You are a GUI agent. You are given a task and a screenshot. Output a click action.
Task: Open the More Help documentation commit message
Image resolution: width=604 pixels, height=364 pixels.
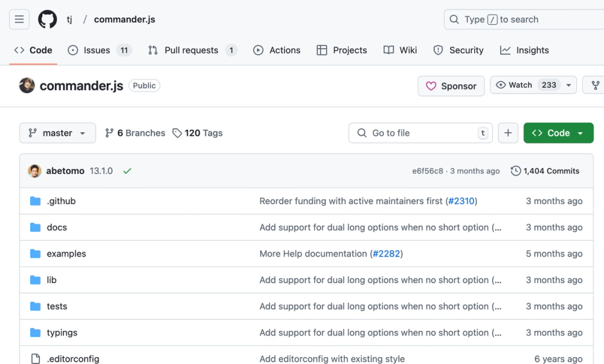pyautogui.click(x=313, y=254)
